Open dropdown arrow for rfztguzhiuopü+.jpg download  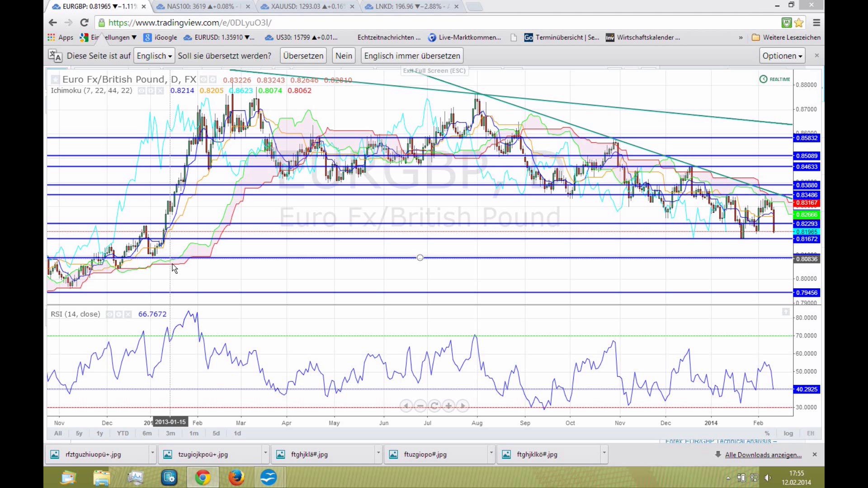point(152,453)
